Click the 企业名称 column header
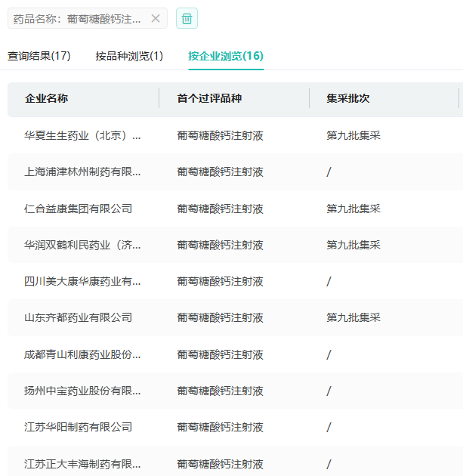This screenshot has width=463, height=476. (46, 99)
